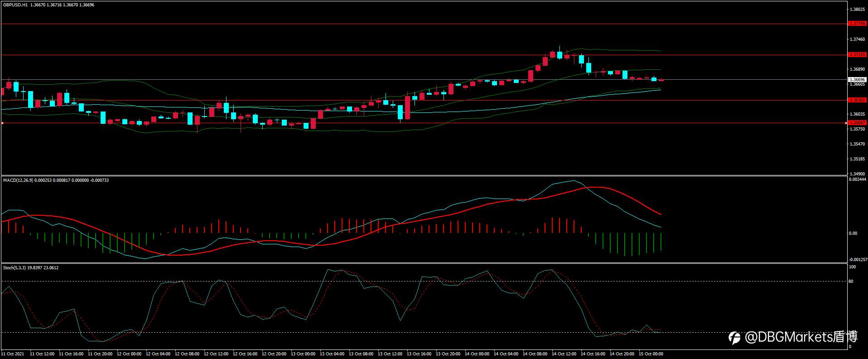Click the 1.36890 price scale value

tap(858, 69)
